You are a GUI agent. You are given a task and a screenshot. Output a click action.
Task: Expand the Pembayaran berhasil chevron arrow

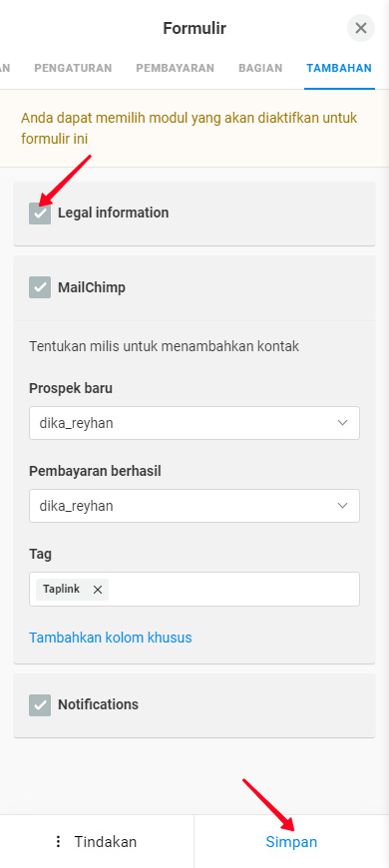(x=342, y=506)
